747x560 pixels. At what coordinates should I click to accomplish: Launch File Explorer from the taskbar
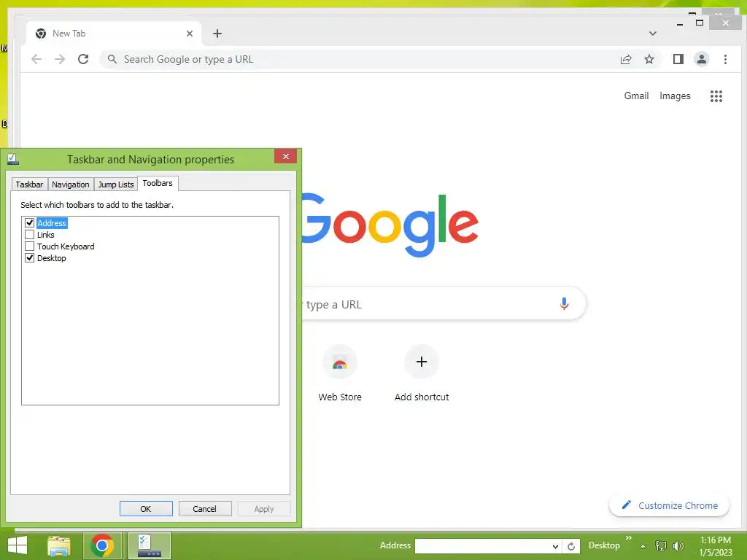tap(59, 545)
